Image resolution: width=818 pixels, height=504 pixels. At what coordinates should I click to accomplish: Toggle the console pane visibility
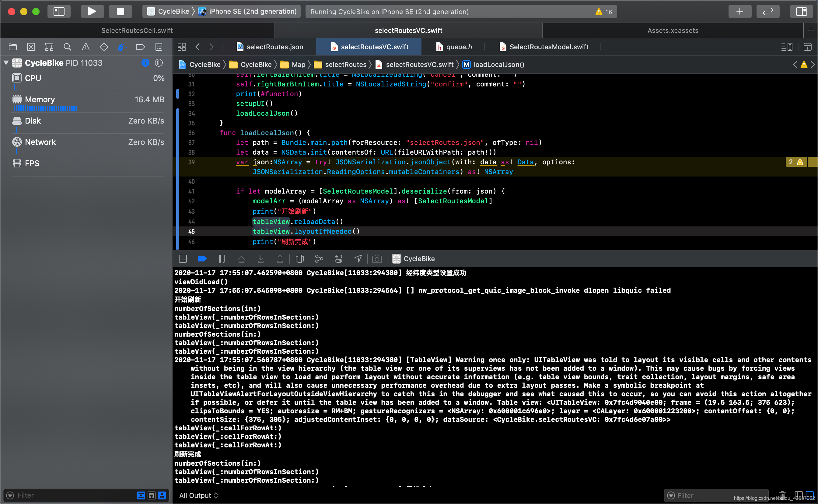point(810,495)
